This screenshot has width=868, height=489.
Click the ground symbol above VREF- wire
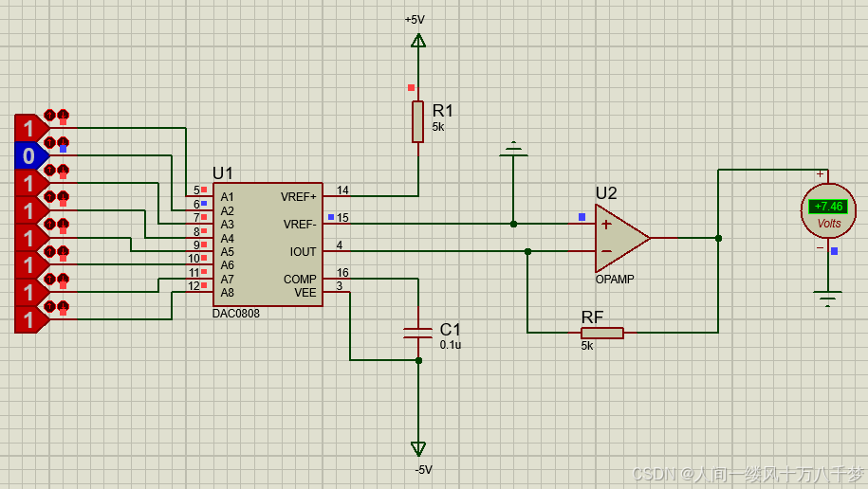[x=514, y=149]
